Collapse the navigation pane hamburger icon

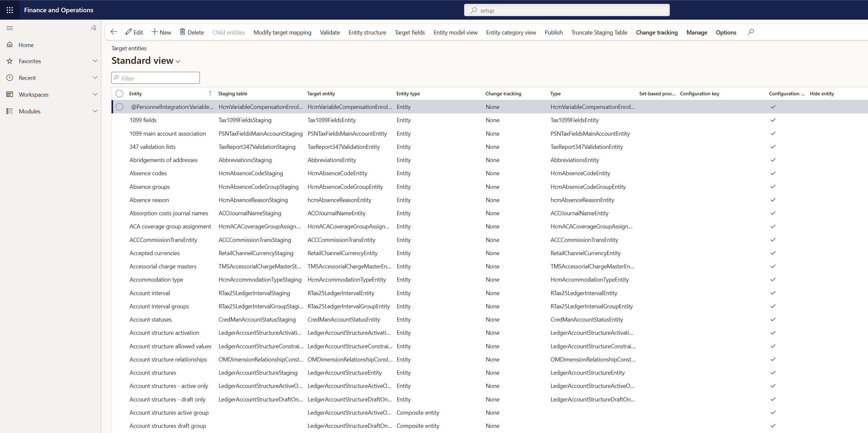pos(10,28)
